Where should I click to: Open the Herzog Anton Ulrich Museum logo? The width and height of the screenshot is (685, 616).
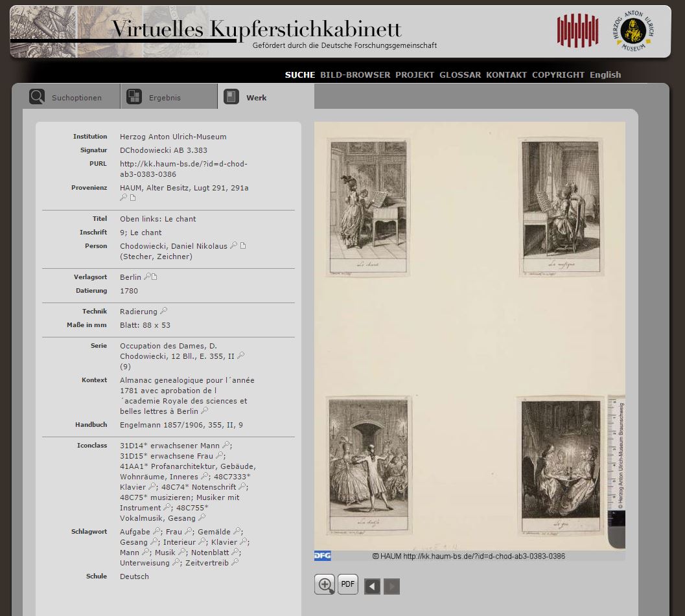[633, 31]
